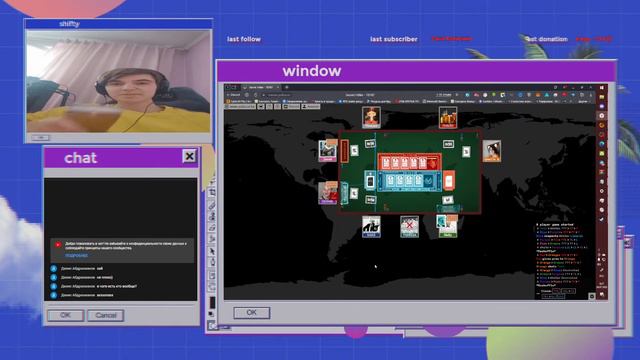This screenshot has height=360, width=640.
Task: Click the green taskbar app icon
Action: point(602,153)
